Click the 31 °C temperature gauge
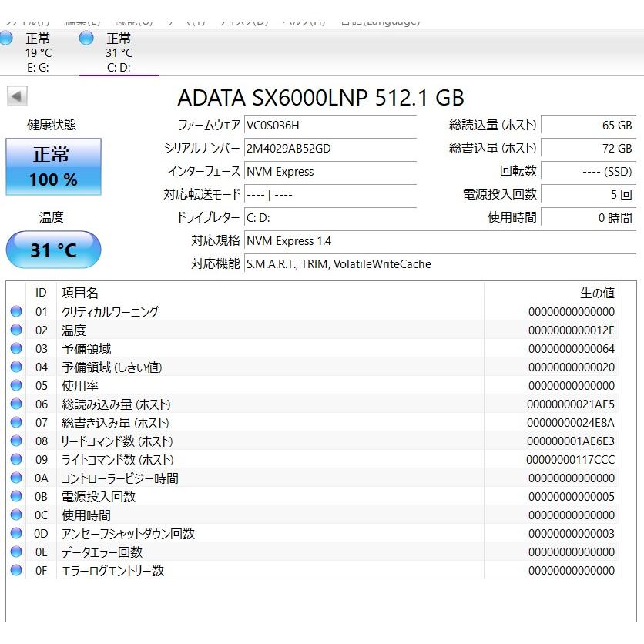The image size is (644, 644). [52, 249]
